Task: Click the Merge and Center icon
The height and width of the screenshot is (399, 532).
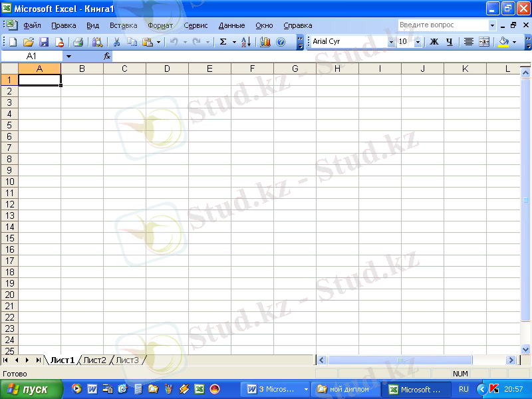Action: point(484,42)
